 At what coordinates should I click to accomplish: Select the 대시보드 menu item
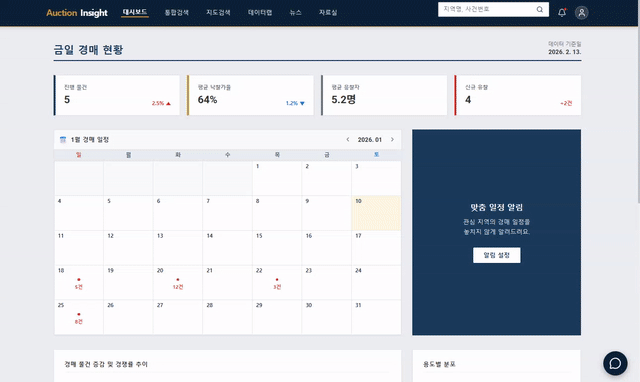point(135,12)
